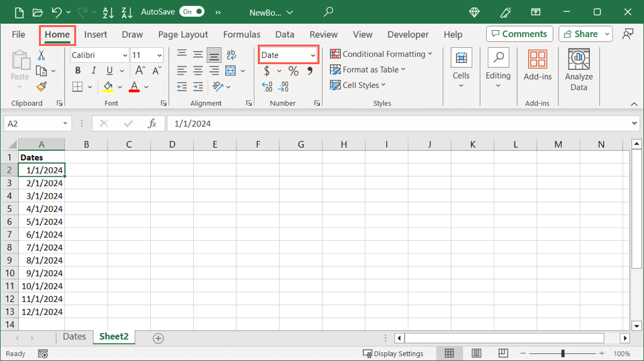Click the Insert Function fx icon
Screen dimensions: 644x361
(152, 124)
